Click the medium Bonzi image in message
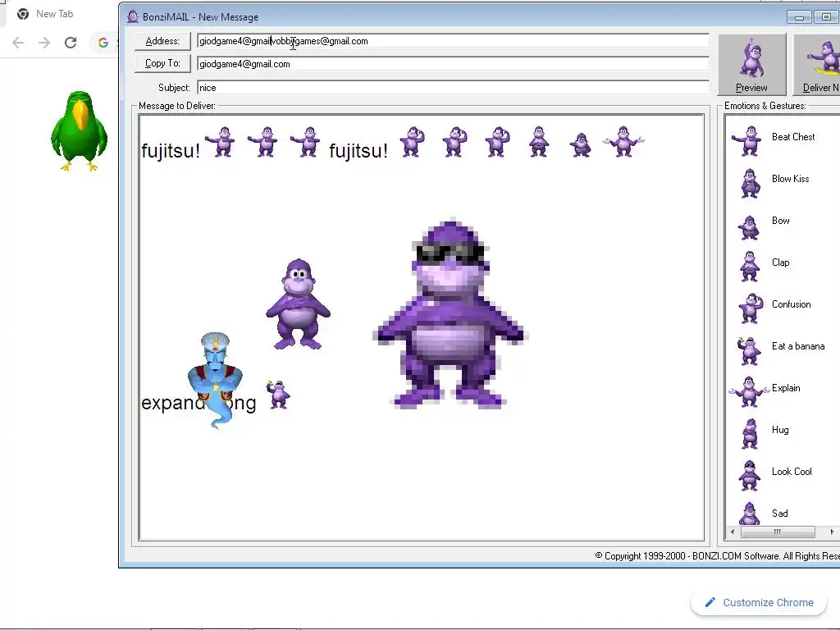Image resolution: width=840 pixels, height=630 pixels. pos(298,304)
